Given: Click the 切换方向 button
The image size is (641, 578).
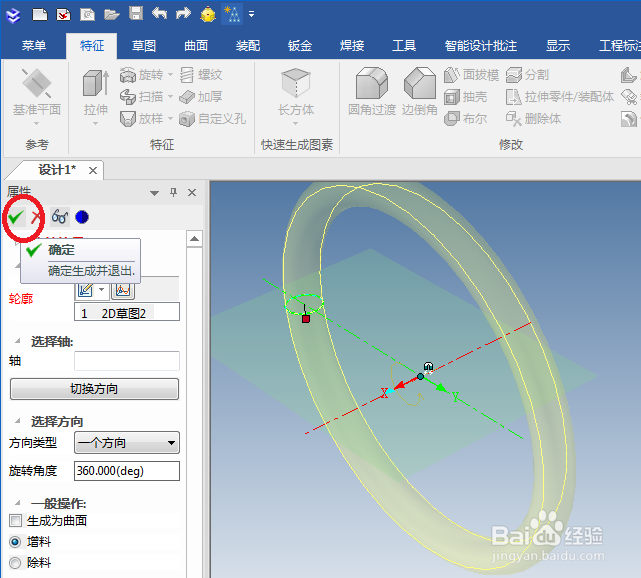Looking at the screenshot, I should pyautogui.click(x=94, y=389).
